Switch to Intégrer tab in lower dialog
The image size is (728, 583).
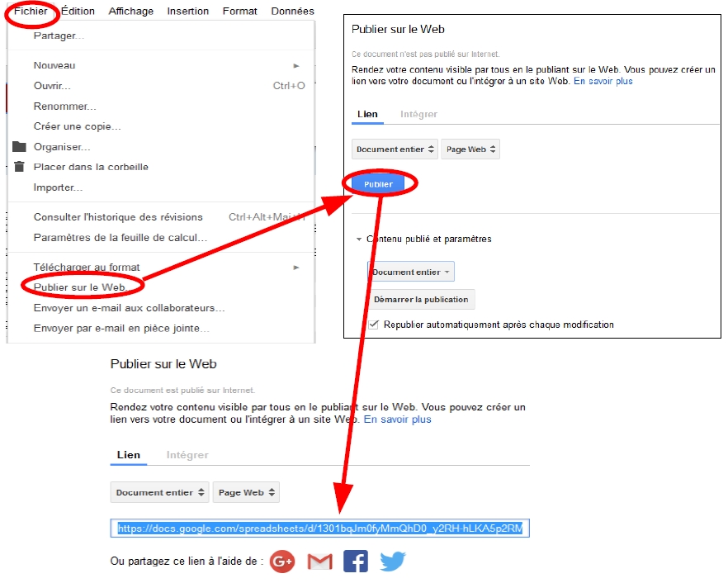pos(187,455)
